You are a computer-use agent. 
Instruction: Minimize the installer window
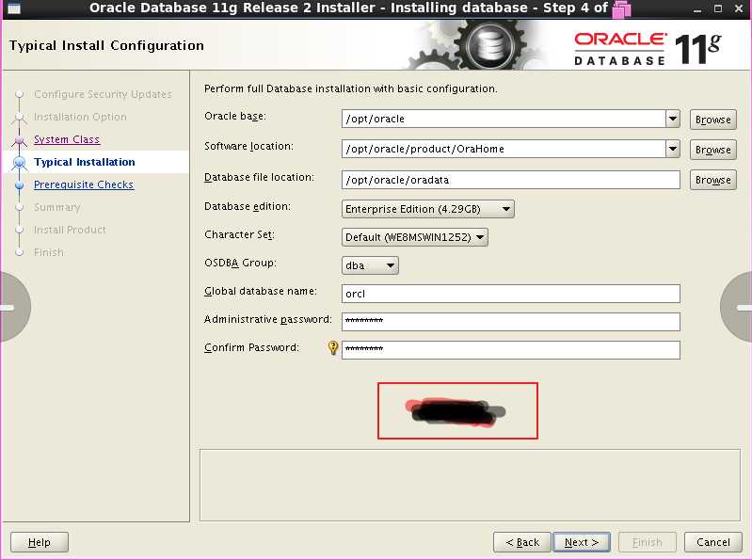click(x=697, y=9)
